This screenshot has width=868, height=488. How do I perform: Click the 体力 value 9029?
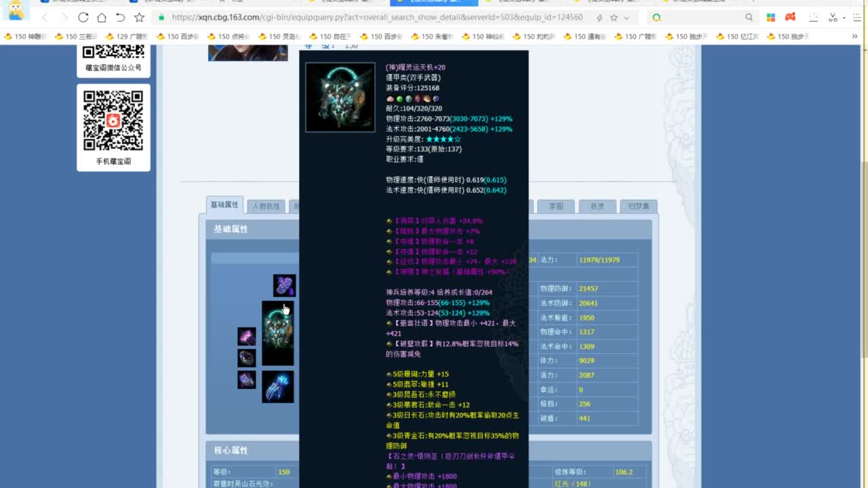coord(587,361)
